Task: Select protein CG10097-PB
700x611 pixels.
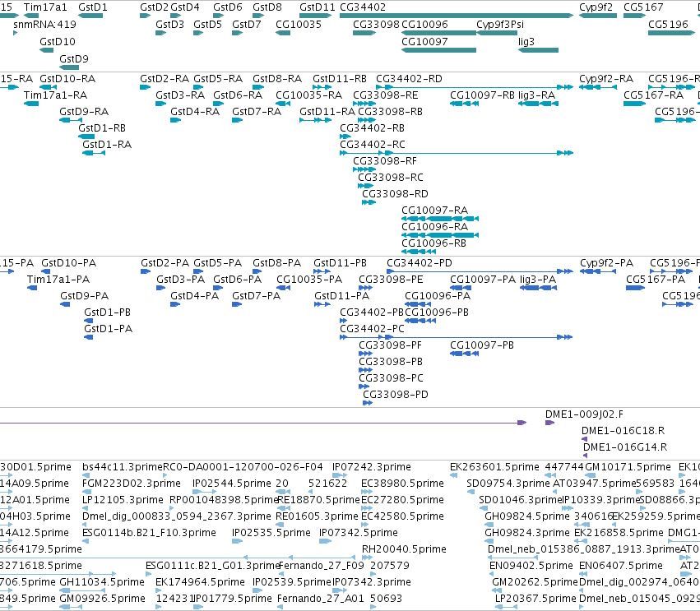Action: pyautogui.click(x=464, y=354)
